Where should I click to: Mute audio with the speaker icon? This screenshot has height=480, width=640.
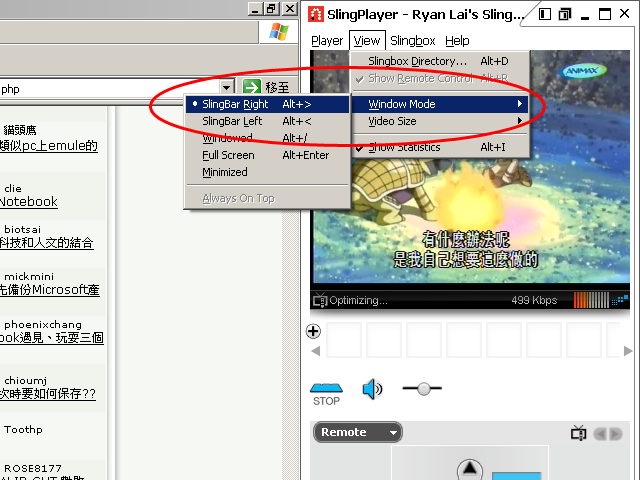point(372,389)
